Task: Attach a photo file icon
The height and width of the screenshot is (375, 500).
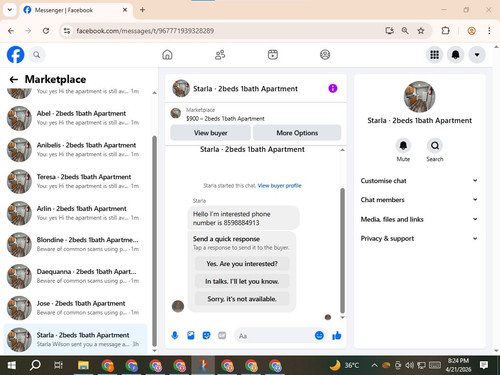Action: click(191, 335)
